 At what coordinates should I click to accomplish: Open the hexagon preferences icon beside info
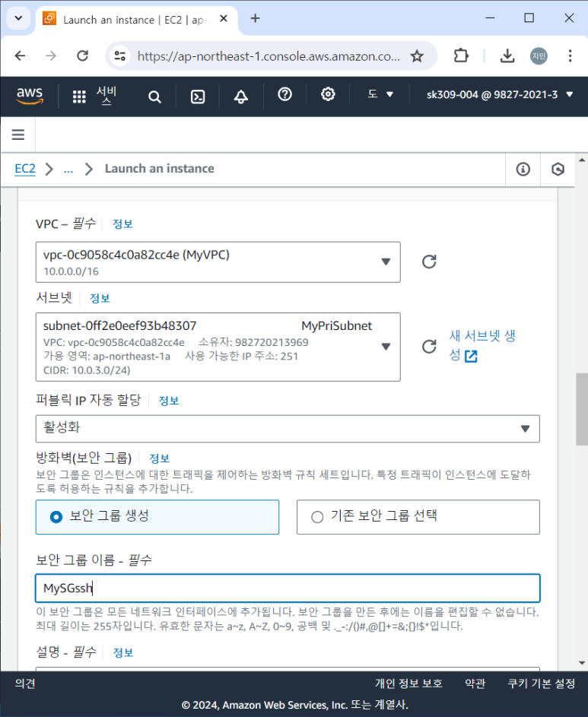click(x=558, y=170)
